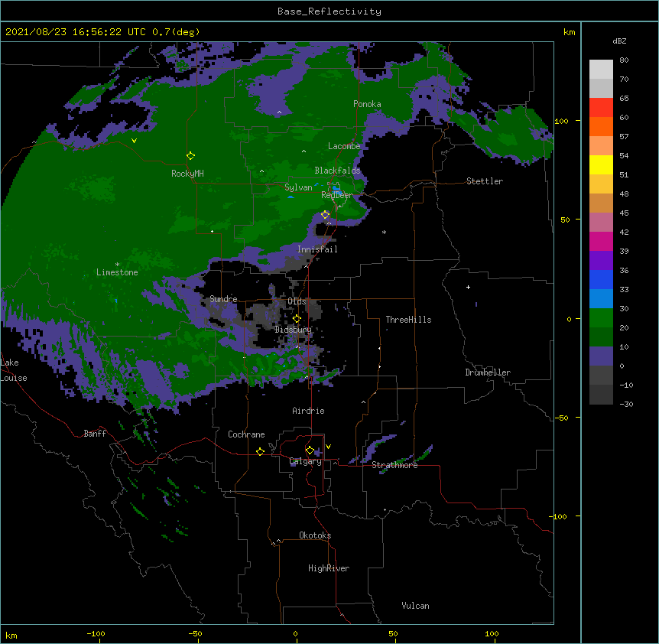This screenshot has height=644, width=659.
Task: Click the Okotoks town label
Action: pos(315,535)
